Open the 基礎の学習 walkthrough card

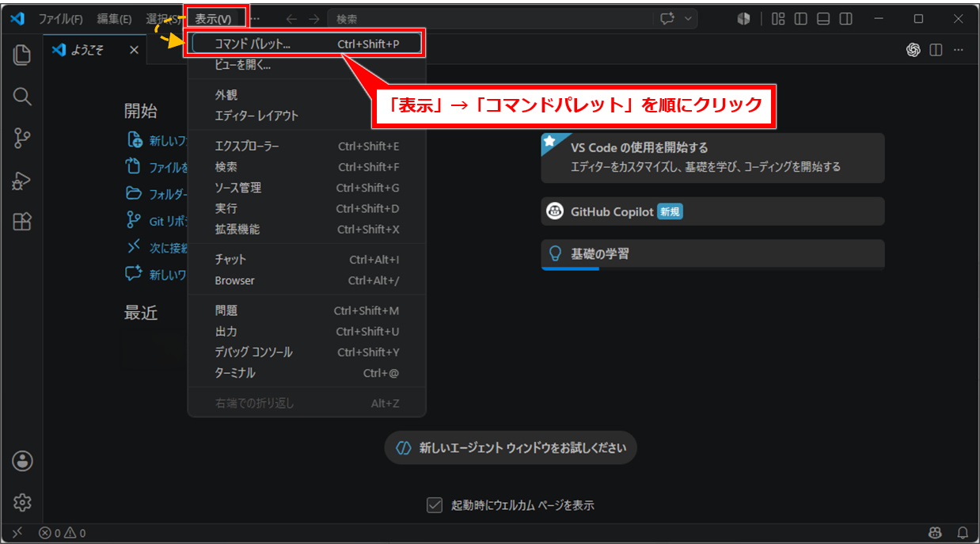point(712,253)
